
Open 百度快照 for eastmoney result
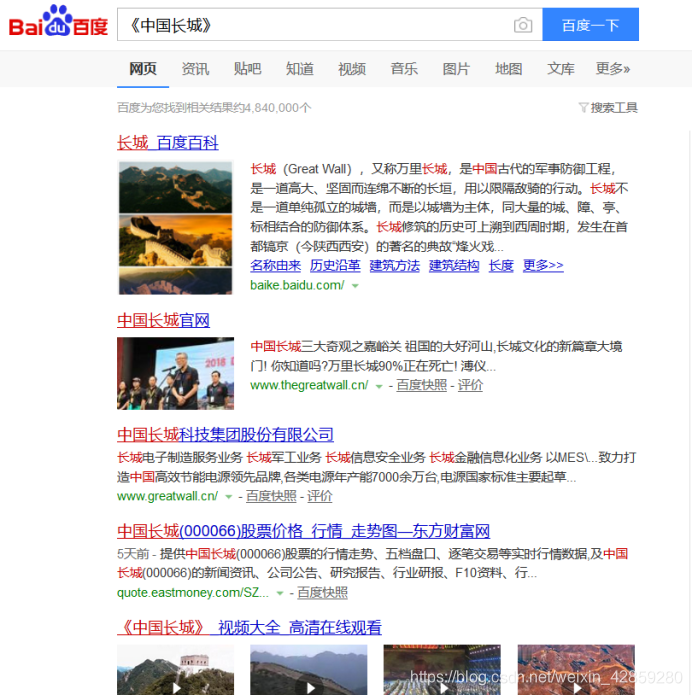322,593
